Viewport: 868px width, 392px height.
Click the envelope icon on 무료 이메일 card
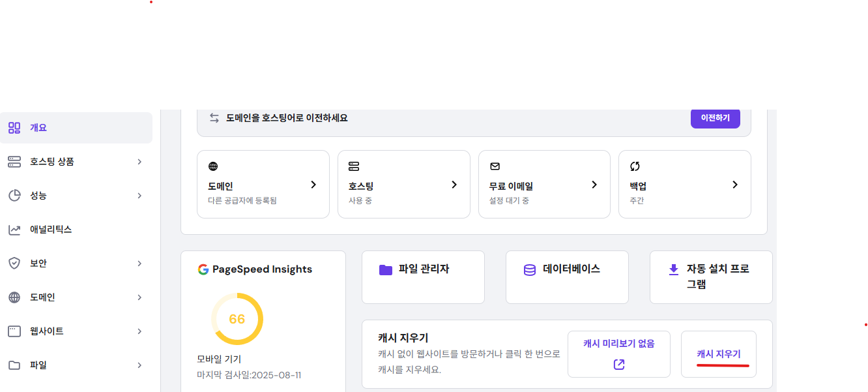[x=495, y=166]
